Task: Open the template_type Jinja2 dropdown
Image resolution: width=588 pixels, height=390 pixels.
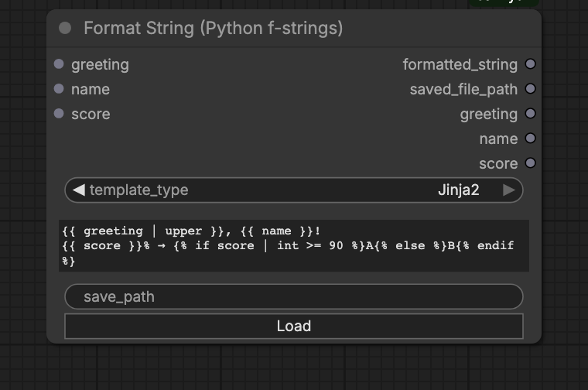Action: (294, 190)
